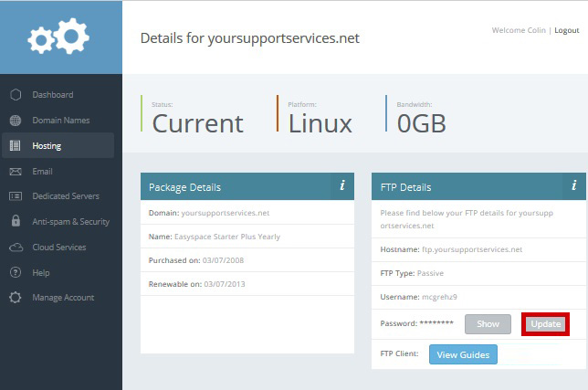Screen dimensions: 588x390
Task: Go to Domain Names menu item
Action: click(61, 121)
